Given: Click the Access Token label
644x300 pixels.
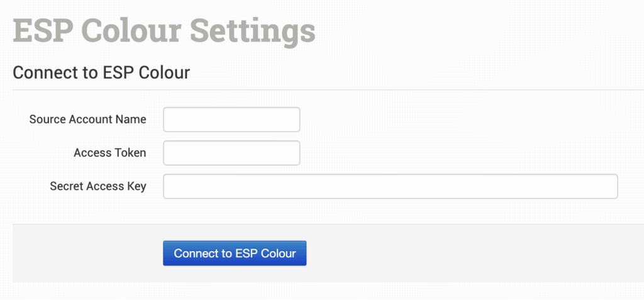Looking at the screenshot, I should 109,153.
